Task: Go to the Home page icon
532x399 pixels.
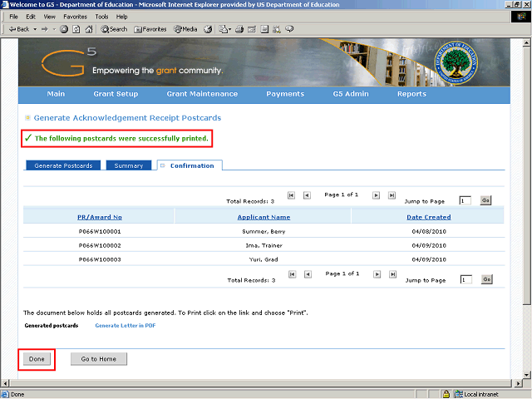Action: pyautogui.click(x=89, y=30)
